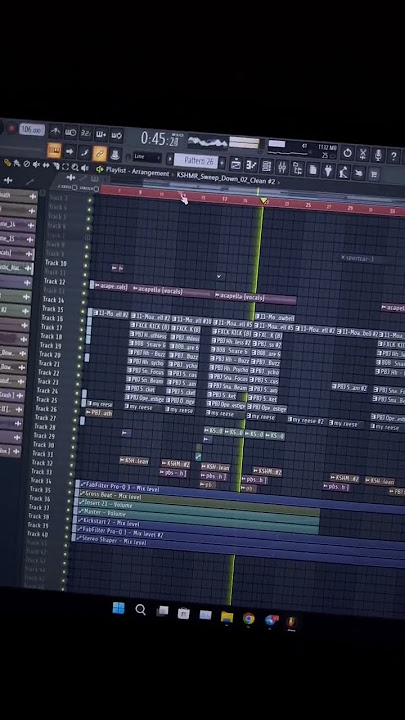The image size is (405, 720).
Task: Mute Track 12 using its green LED
Action: [84, 284]
